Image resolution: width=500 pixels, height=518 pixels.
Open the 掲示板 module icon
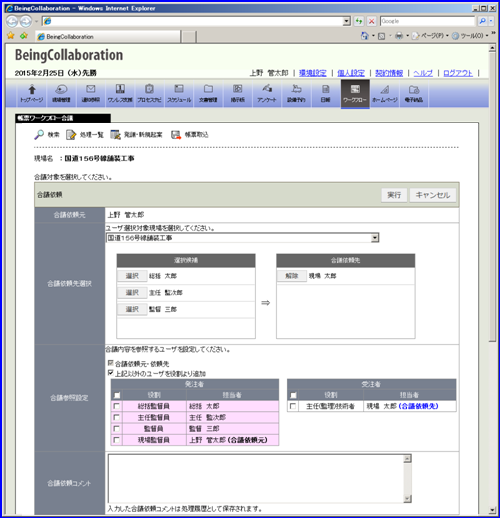238,94
